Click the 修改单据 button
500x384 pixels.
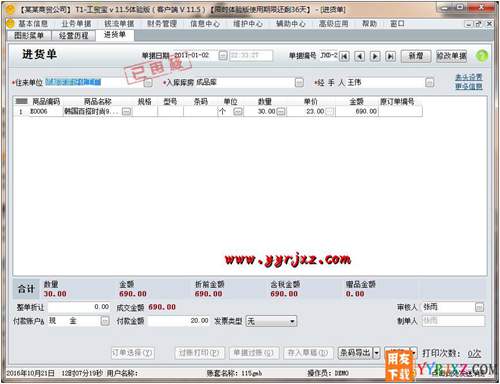(452, 56)
